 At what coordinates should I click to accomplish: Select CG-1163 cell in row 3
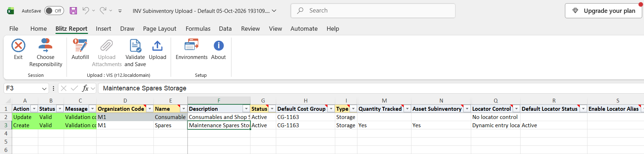tap(306, 125)
